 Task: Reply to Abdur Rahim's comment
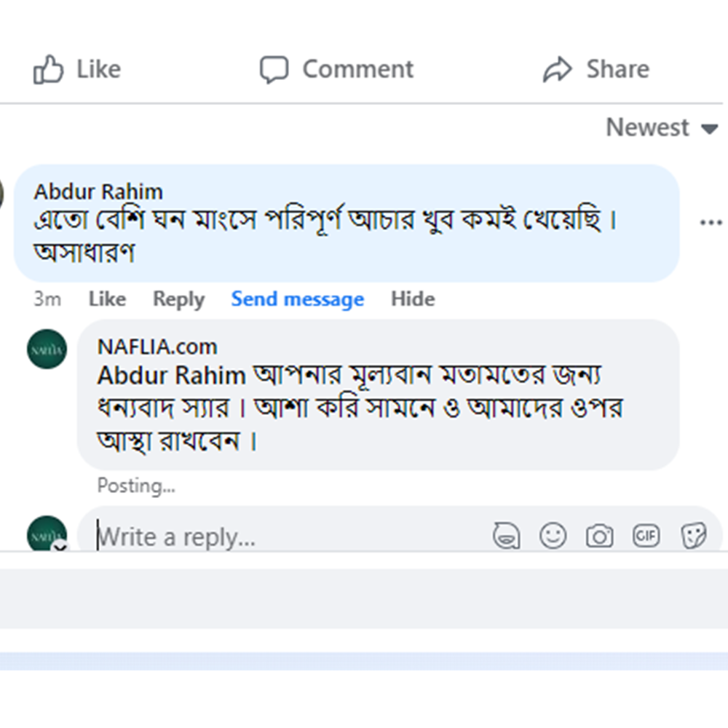[178, 299]
